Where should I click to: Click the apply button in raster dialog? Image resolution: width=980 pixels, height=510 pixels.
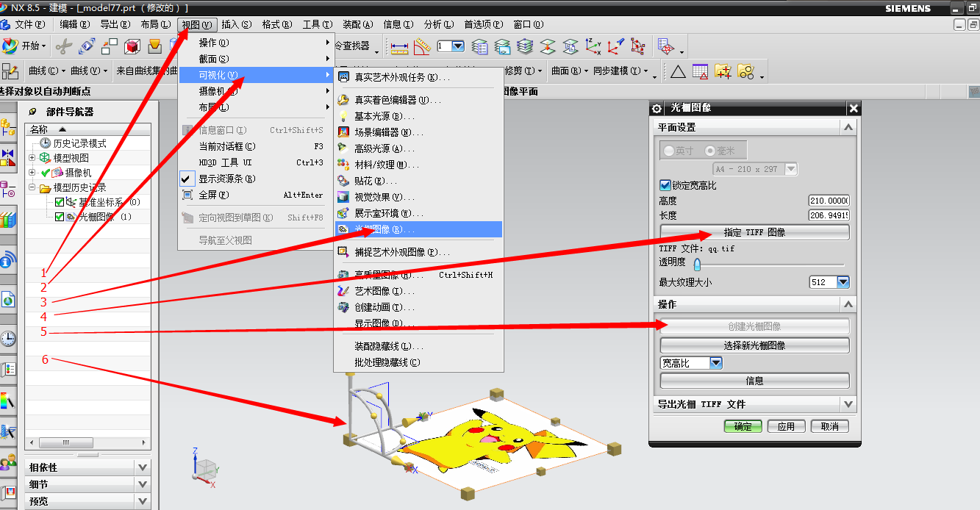click(x=786, y=426)
